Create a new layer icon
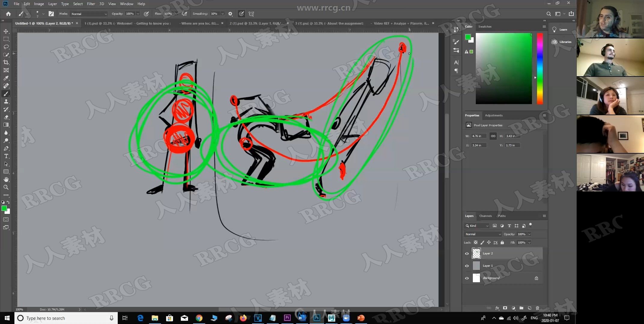Screen dimensions: 644x324 pyautogui.click(x=530, y=308)
